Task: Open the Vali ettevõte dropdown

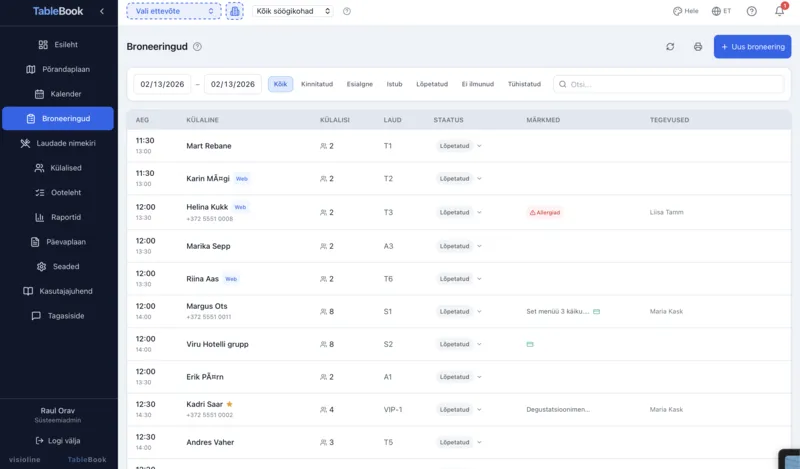Action: click(173, 11)
